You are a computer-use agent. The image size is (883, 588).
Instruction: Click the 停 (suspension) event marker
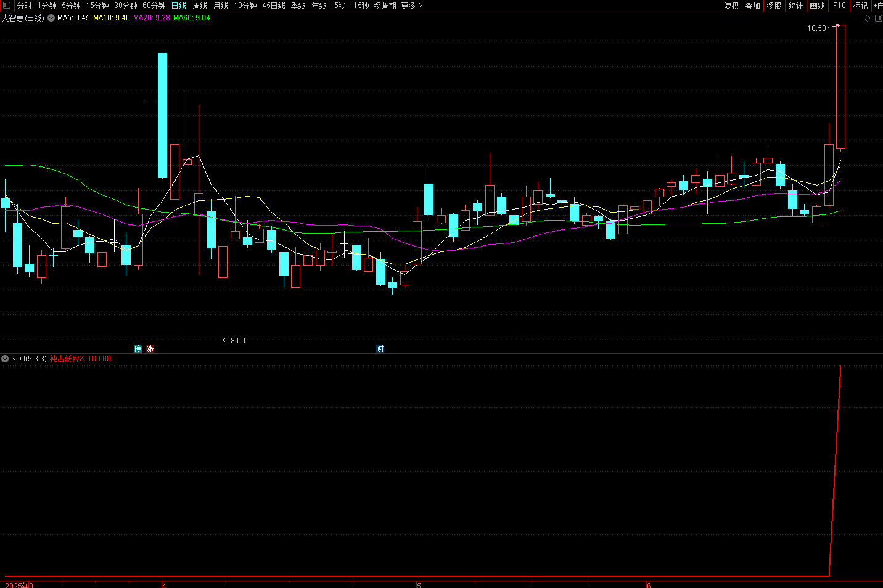click(x=138, y=348)
